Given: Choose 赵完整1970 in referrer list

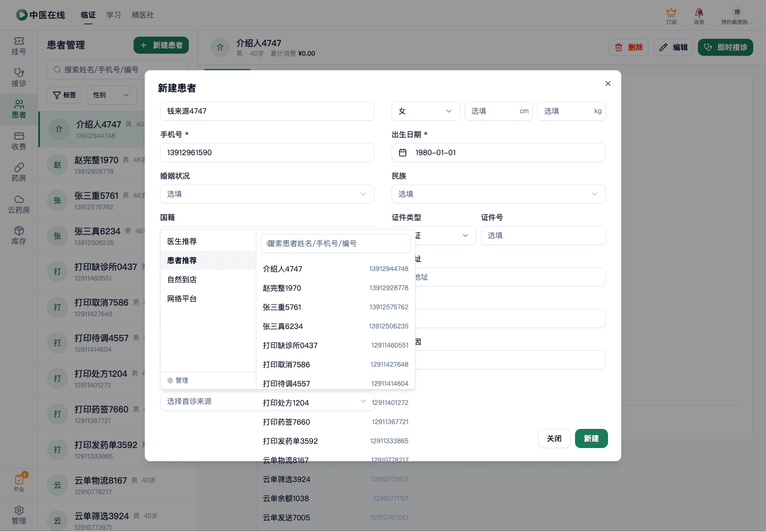Looking at the screenshot, I should click(x=336, y=288).
